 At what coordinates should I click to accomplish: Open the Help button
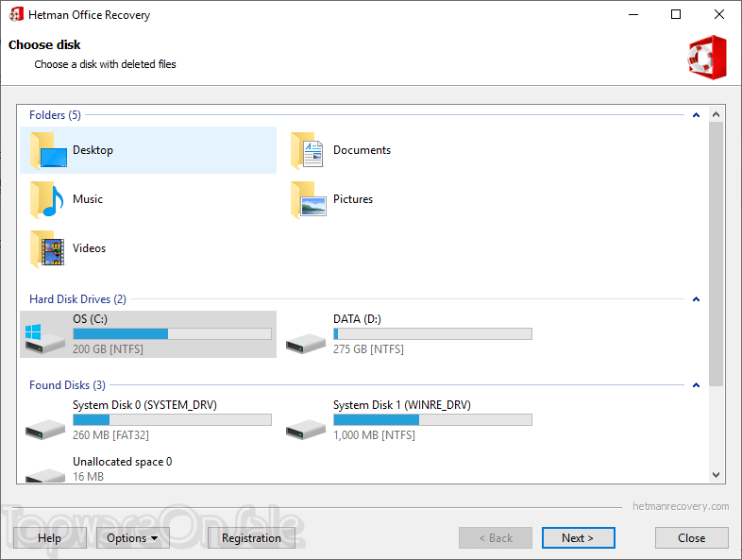coord(50,538)
